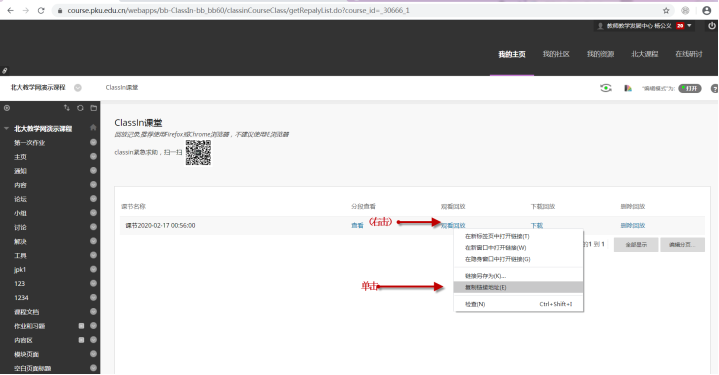The image size is (719, 375).
Task: Open the options chevron for 主页
Action: (x=94, y=156)
